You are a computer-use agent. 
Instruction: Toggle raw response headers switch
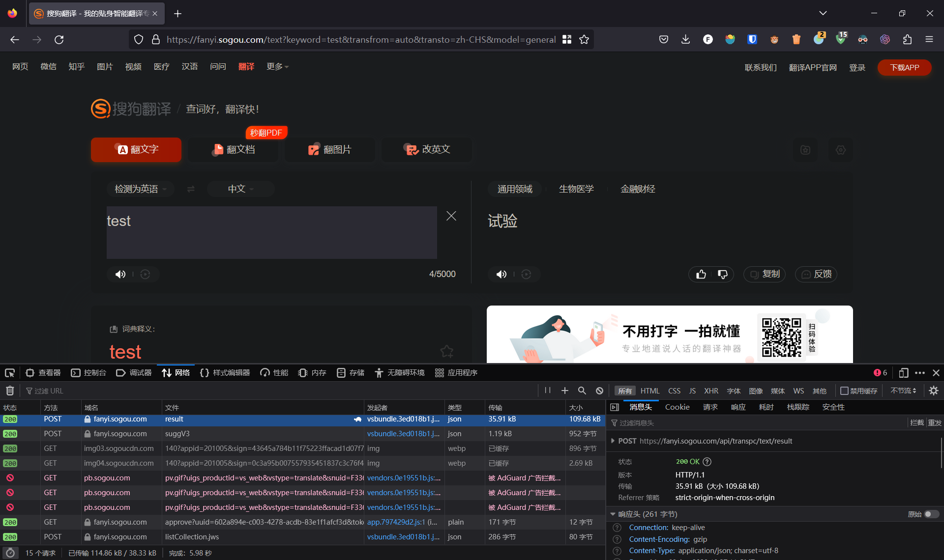[932, 514]
